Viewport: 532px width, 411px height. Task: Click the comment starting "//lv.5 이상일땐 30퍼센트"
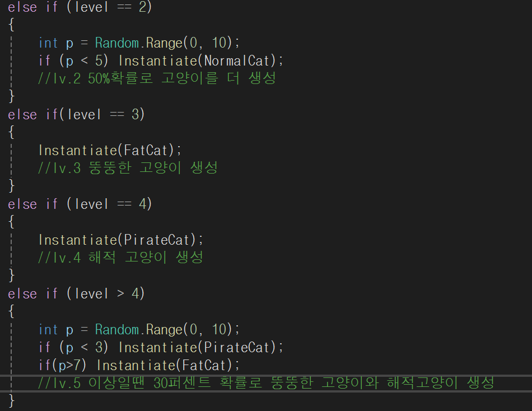click(266, 383)
